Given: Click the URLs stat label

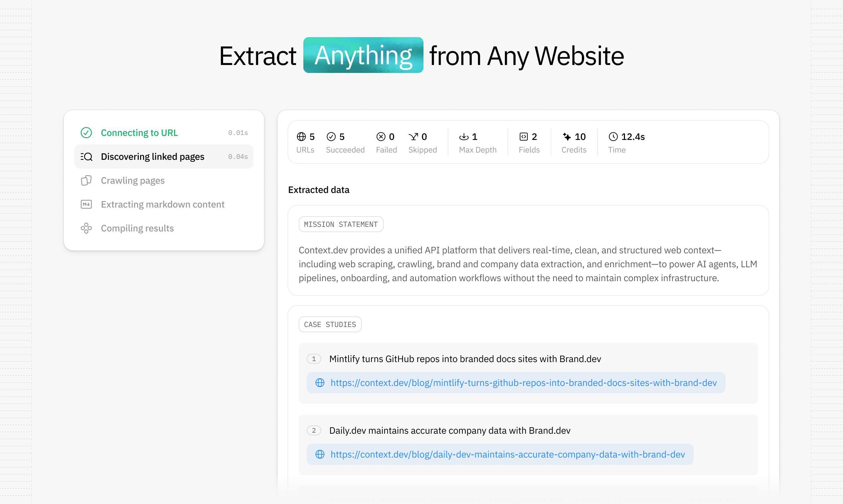Looking at the screenshot, I should (305, 150).
